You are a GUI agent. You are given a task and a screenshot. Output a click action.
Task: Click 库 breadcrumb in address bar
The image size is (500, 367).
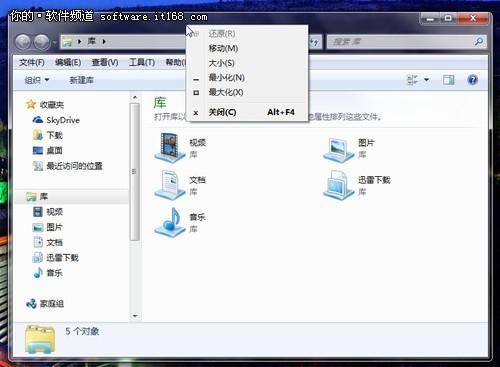[x=92, y=41]
